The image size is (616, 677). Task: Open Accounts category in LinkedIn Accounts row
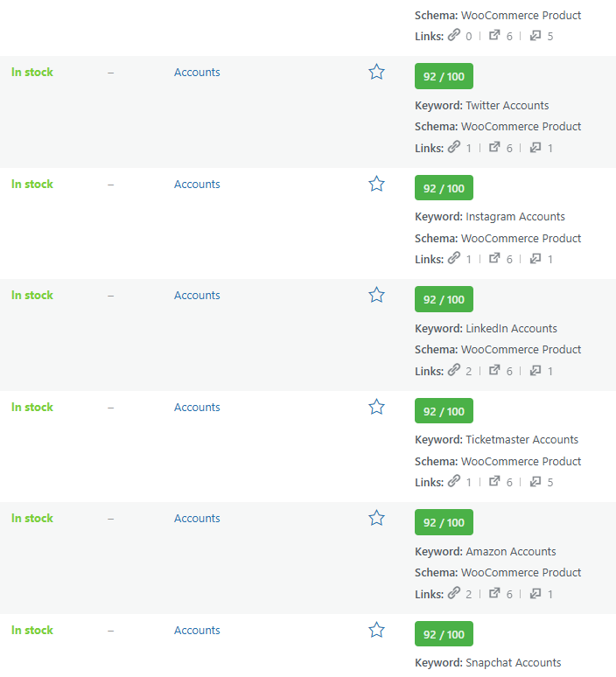[x=197, y=296]
